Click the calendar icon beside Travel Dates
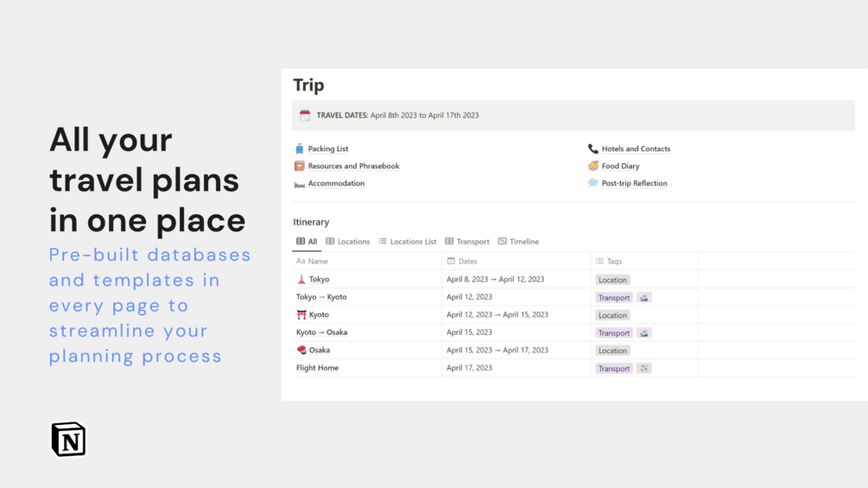Image resolution: width=868 pixels, height=488 pixels. (305, 115)
